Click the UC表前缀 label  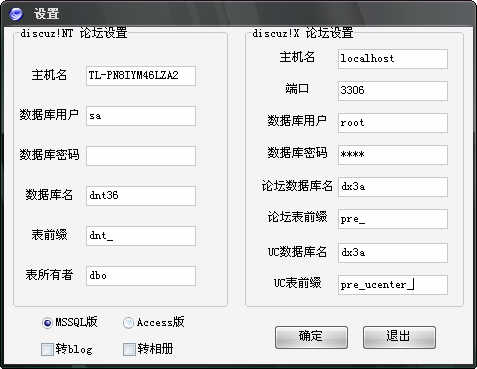click(x=297, y=283)
